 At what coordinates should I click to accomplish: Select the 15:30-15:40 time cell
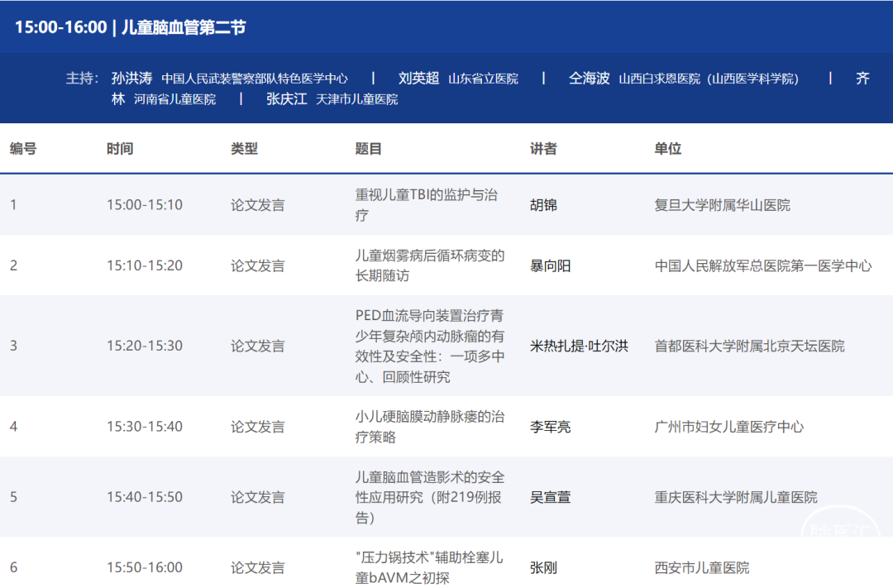(x=145, y=427)
